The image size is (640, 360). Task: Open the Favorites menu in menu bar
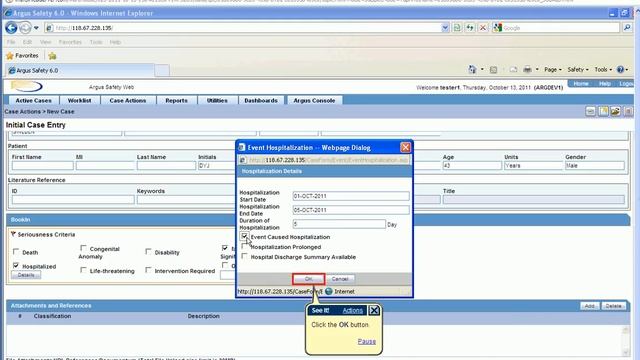[x=70, y=42]
